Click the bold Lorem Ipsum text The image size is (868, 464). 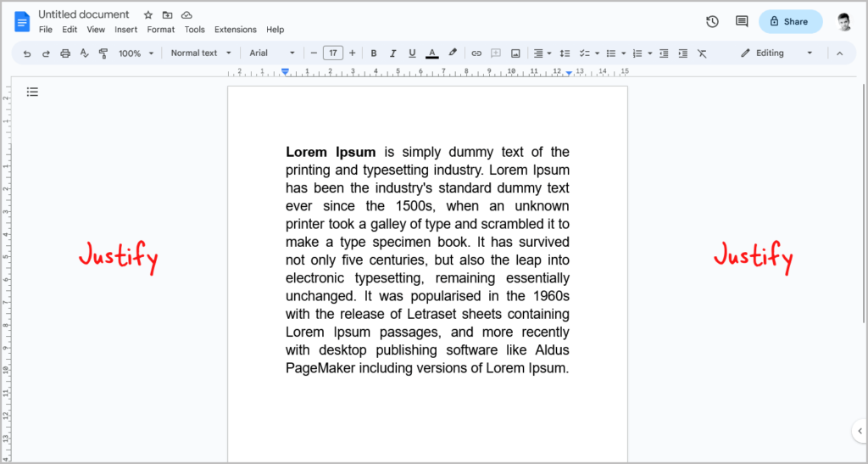coord(331,152)
